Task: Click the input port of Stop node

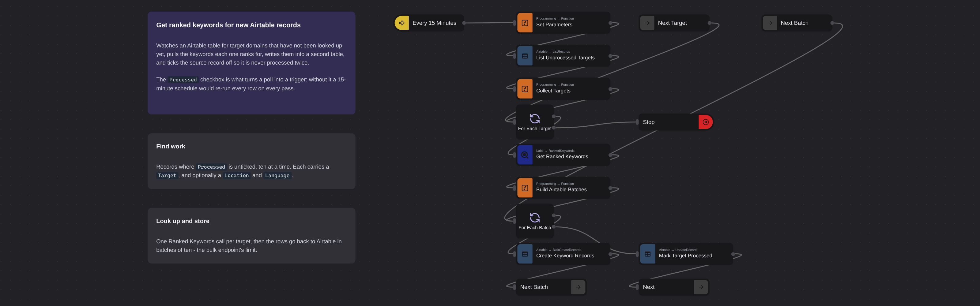Action: coord(637,122)
